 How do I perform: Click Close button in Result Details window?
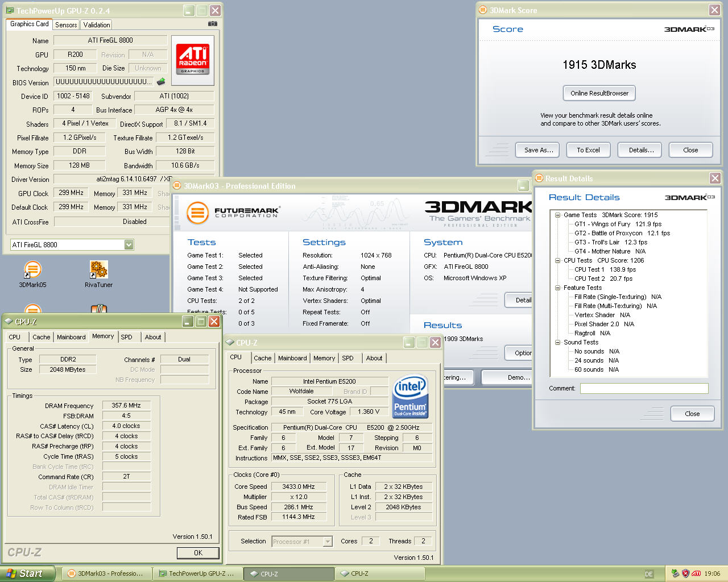692,414
